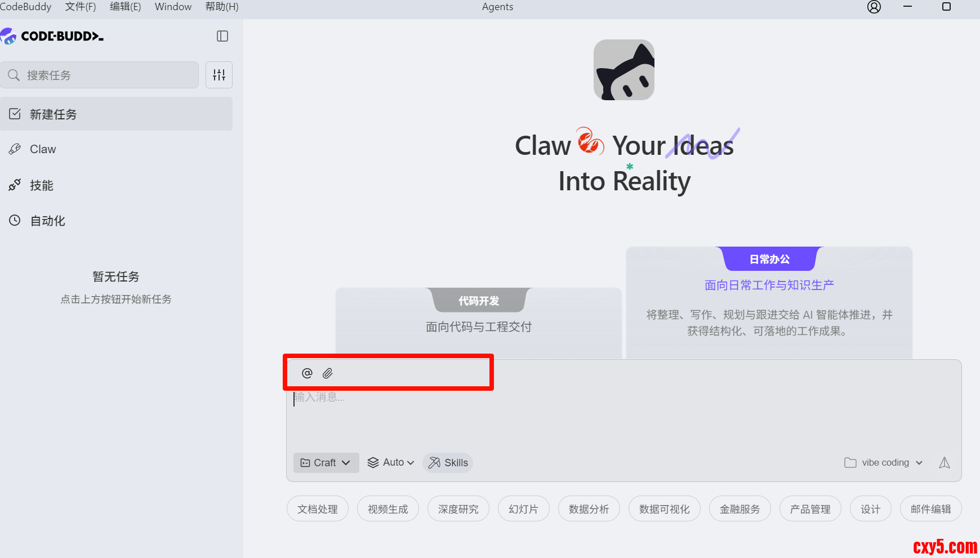Open 自动化 in the sidebar

(x=116, y=221)
